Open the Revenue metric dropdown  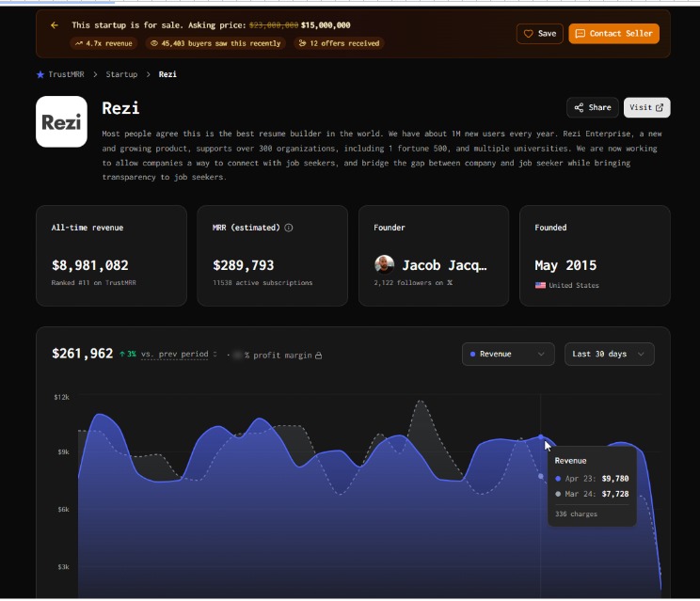coord(508,355)
